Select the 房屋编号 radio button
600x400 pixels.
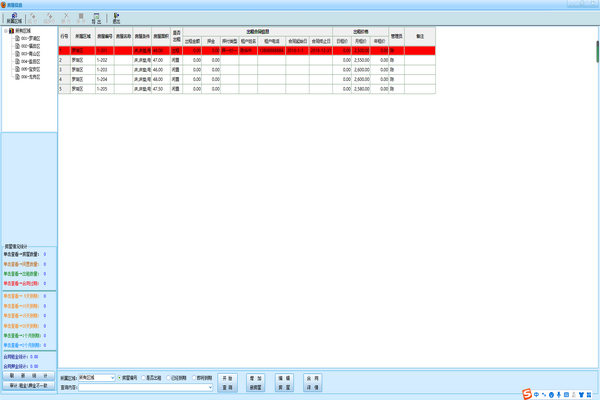(x=120, y=378)
